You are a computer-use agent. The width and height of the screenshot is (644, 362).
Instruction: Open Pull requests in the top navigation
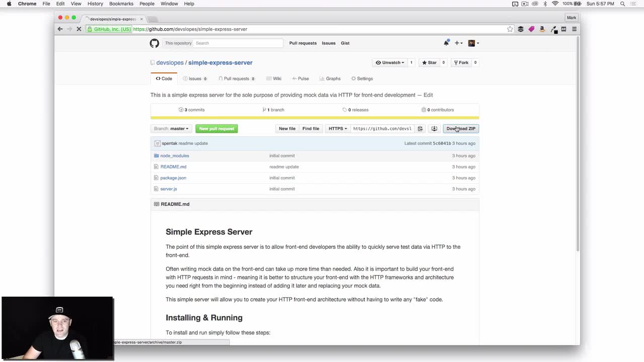(303, 43)
